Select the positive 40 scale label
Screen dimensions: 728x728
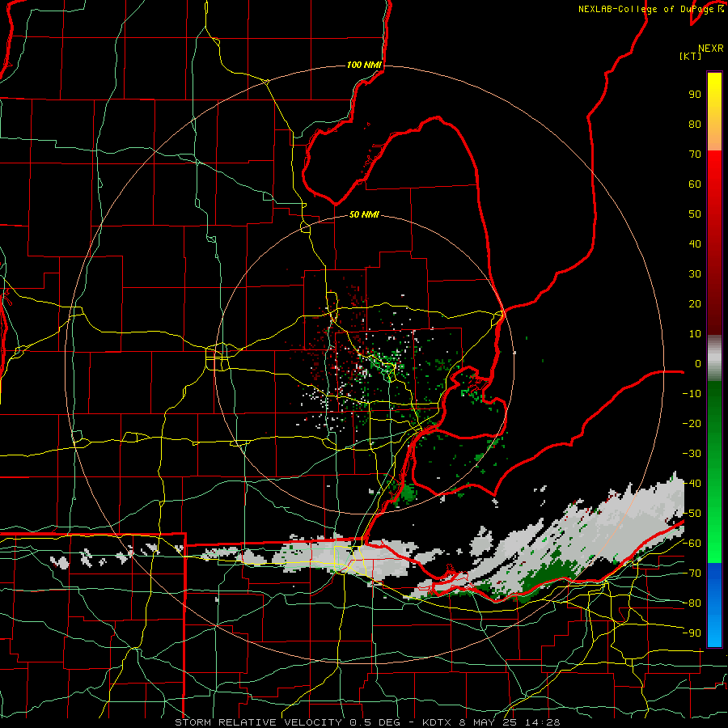(x=695, y=243)
